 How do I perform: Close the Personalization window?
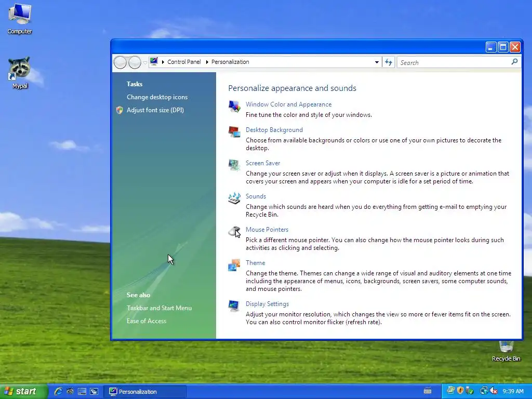(x=515, y=47)
